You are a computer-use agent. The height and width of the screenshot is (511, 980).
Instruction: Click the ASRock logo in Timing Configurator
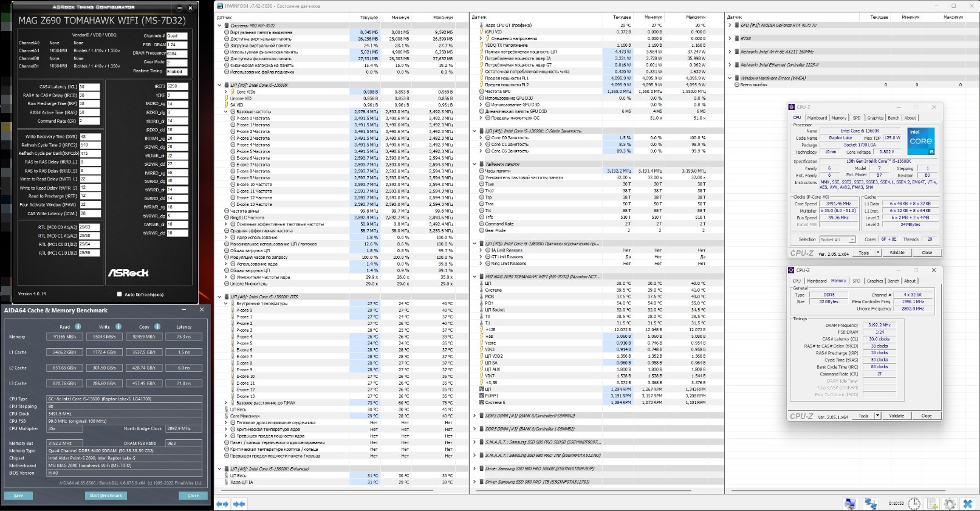[128, 273]
